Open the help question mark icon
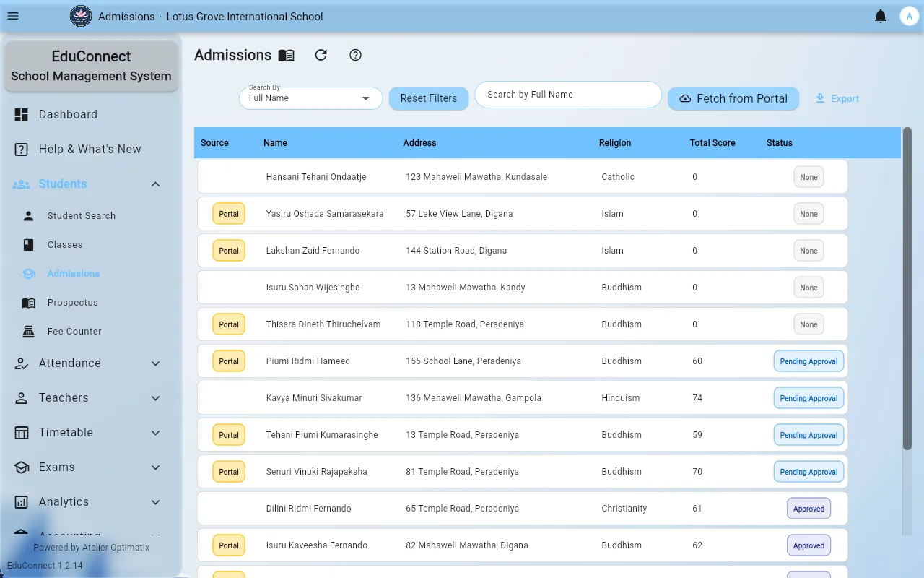The width and height of the screenshot is (924, 578). (355, 55)
